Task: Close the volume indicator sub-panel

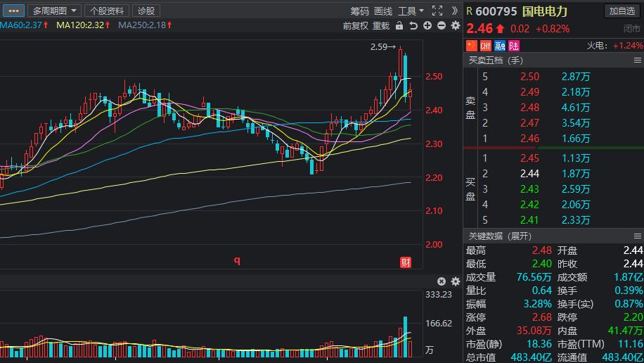Action: 442,281
